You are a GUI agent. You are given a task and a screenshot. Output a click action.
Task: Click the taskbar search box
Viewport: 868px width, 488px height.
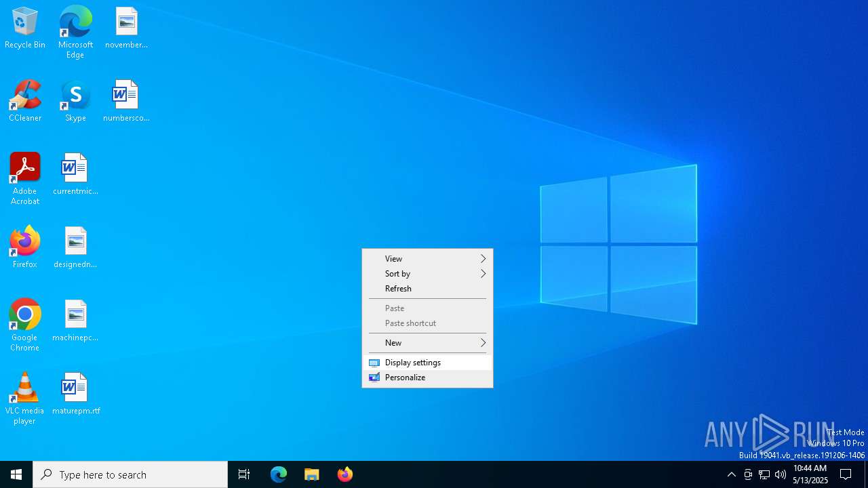tap(130, 474)
